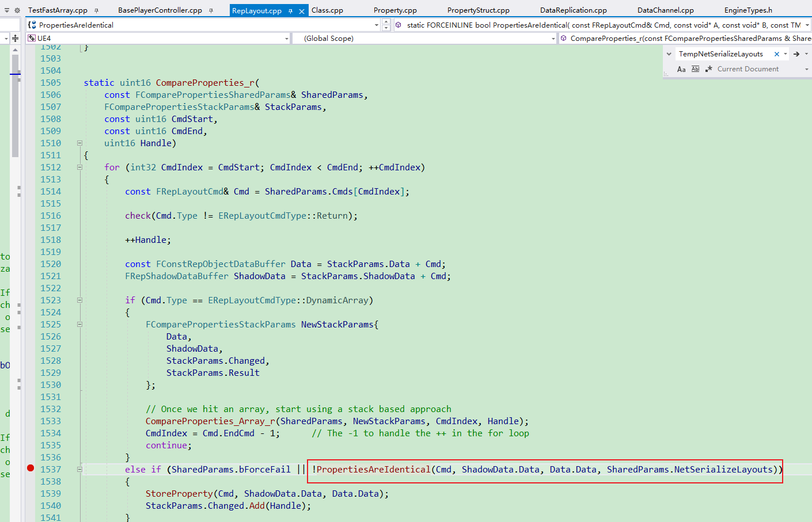Switch to the DataReplication.cpp tab
Viewport: 812px width, 522px height.
pyautogui.click(x=573, y=10)
